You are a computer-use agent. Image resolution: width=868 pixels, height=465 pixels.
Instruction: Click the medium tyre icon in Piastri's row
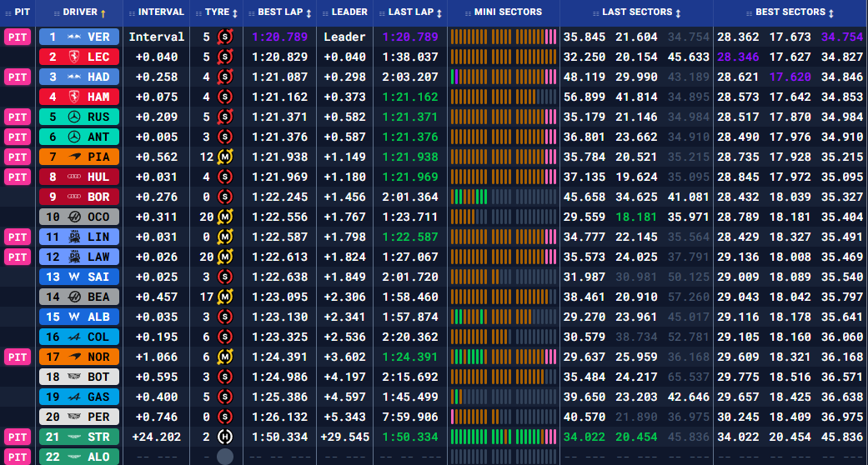pyautogui.click(x=223, y=157)
